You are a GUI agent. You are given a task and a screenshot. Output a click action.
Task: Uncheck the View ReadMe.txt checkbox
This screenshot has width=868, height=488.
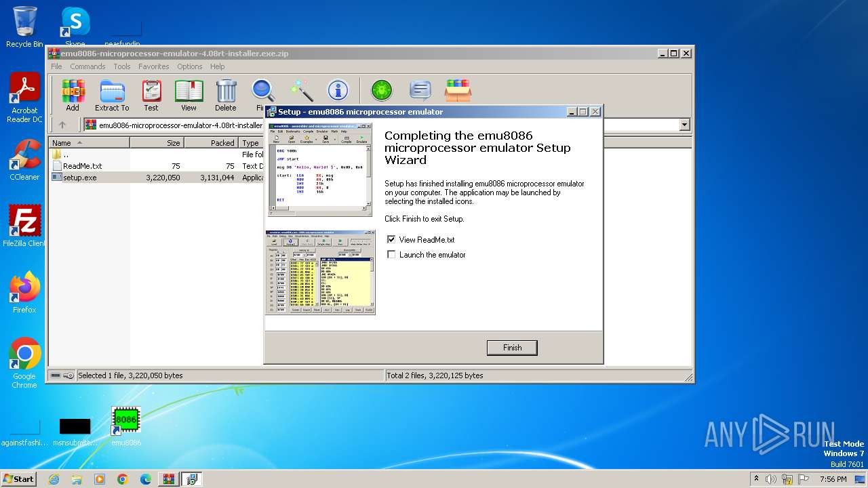pyautogui.click(x=391, y=239)
